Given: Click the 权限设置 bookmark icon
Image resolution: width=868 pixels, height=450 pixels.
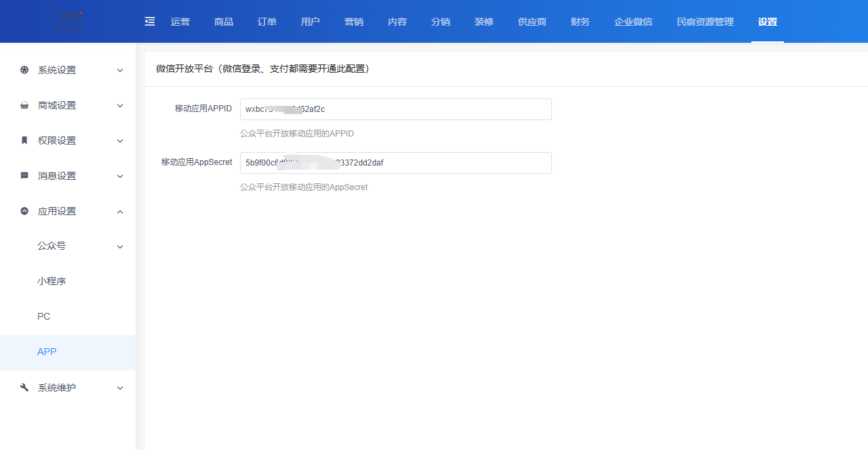Looking at the screenshot, I should coord(24,140).
